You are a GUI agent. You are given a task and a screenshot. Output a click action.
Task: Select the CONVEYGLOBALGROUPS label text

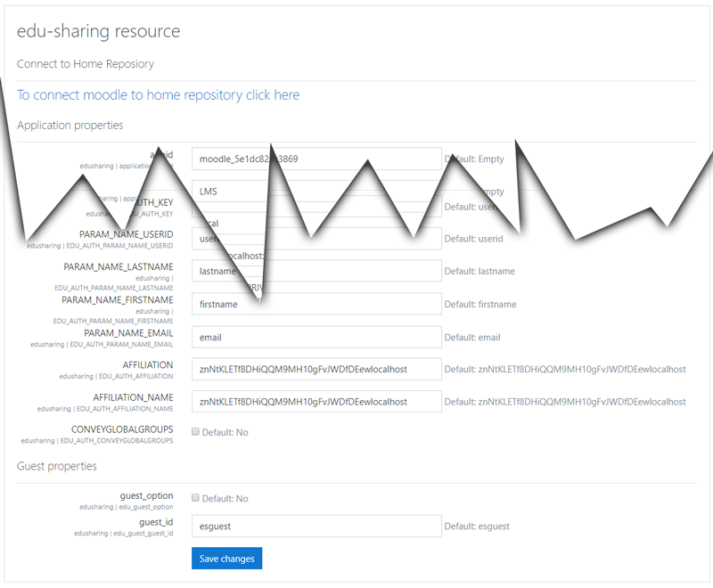[x=122, y=429]
